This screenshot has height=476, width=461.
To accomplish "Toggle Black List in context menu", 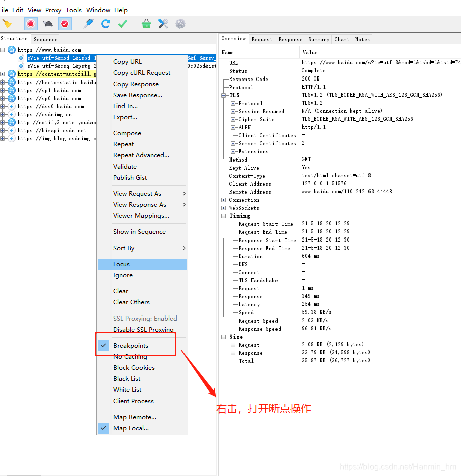I will pos(142,379).
